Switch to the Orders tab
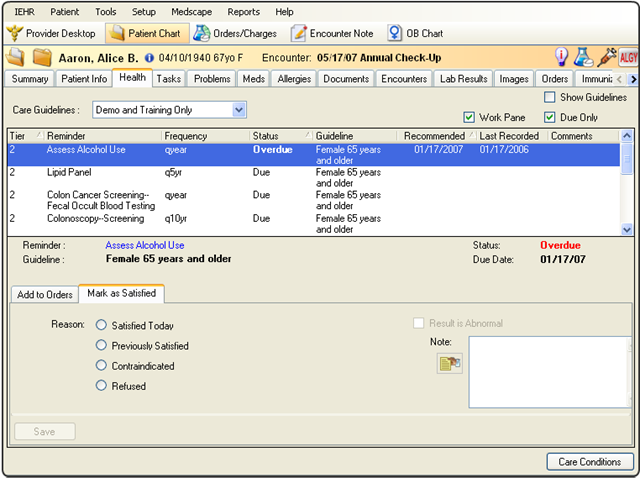Viewport: 640px width, 478px height. [x=555, y=79]
